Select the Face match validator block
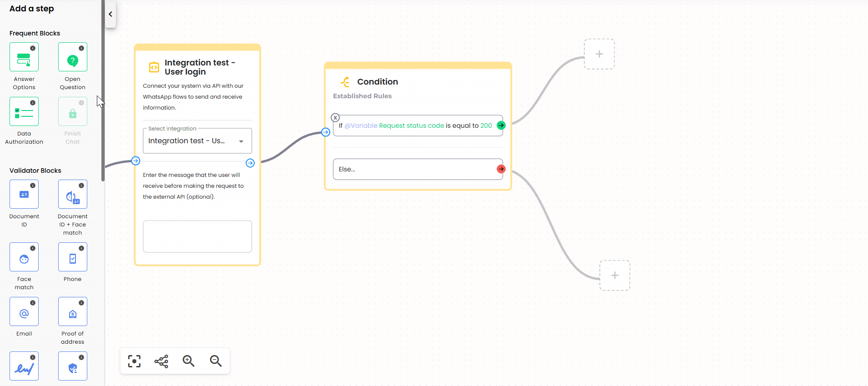 tap(24, 257)
